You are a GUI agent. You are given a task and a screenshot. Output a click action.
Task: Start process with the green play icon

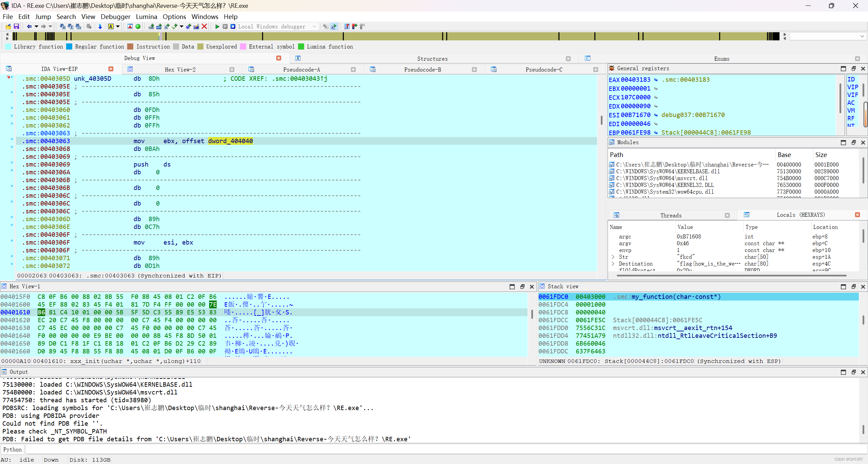217,26
